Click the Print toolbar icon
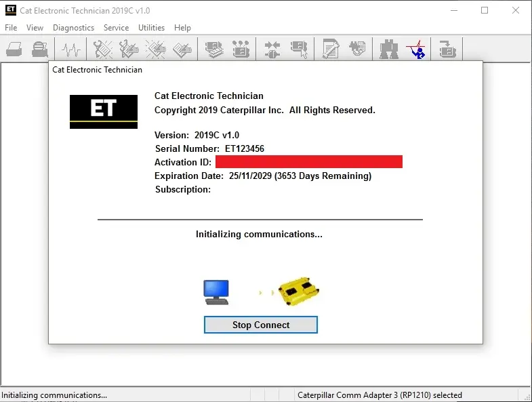 (x=14, y=49)
